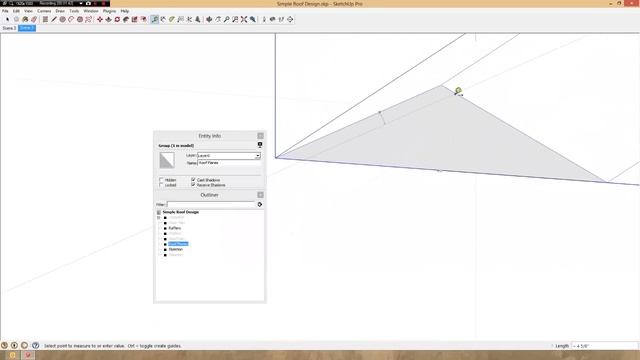Image resolution: width=640 pixels, height=360 pixels.
Task: Activate the Zoom magnifier tool
Action: click(x=227, y=19)
